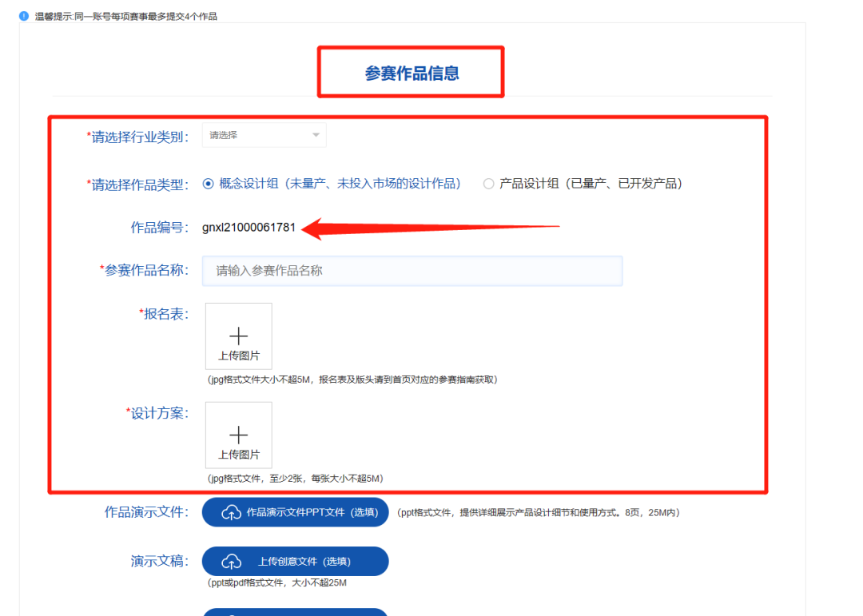Click 作品演示文件PPT文件 (选填) upload button
This screenshot has height=616, width=863.
(x=296, y=512)
